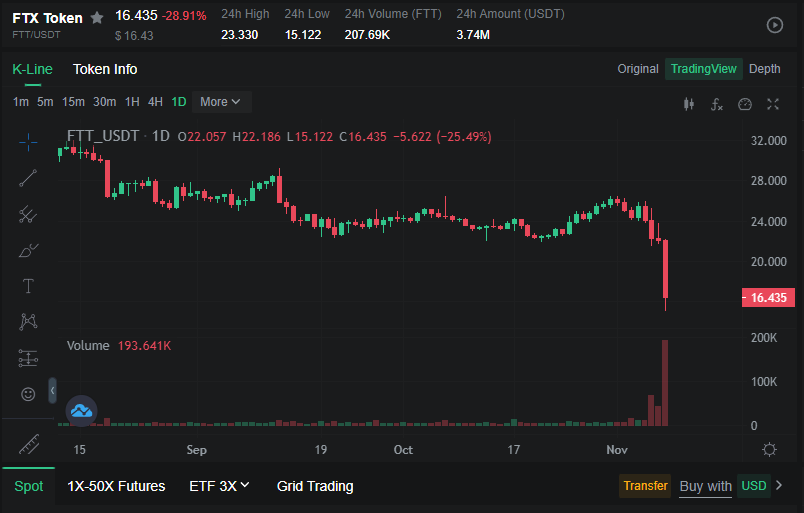Viewport: 804px width, 513px height.
Task: Open the emoji icons tool
Action: (28, 394)
